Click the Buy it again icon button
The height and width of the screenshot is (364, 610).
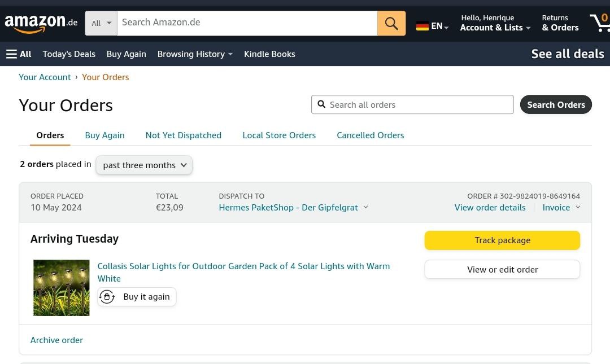point(107,297)
